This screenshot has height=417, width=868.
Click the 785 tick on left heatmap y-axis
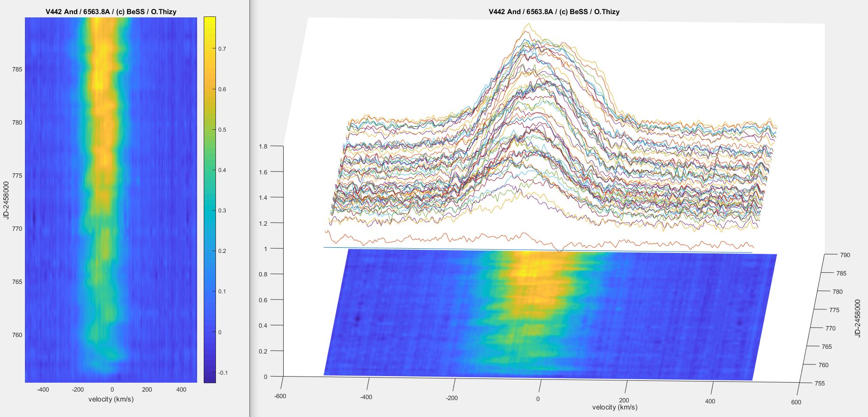tap(17, 70)
